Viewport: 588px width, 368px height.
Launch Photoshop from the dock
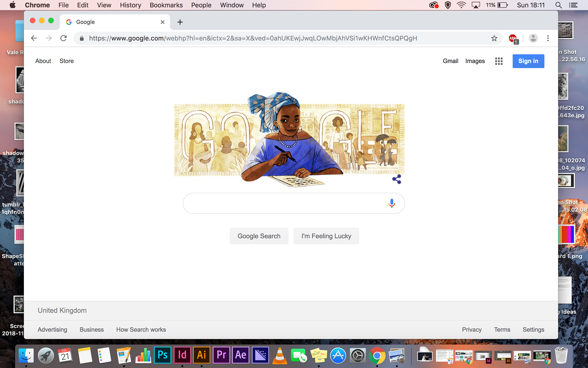162,355
